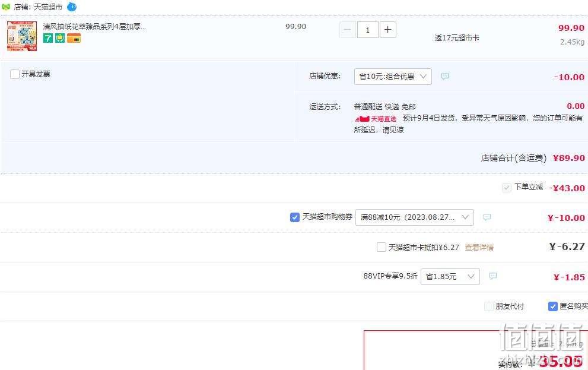The width and height of the screenshot is (588, 370).
Task: Decrease quantity with the minus button
Action: (x=347, y=30)
